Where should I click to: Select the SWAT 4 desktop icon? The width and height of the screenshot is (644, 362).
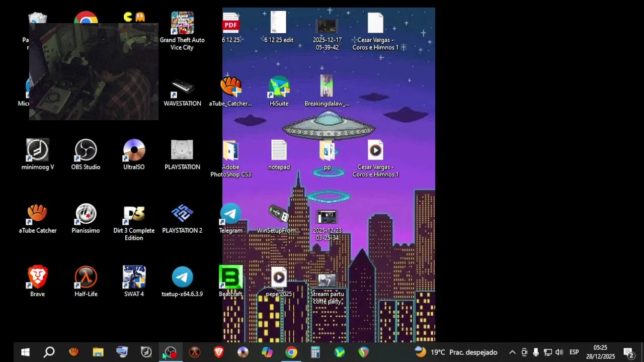[x=134, y=282]
